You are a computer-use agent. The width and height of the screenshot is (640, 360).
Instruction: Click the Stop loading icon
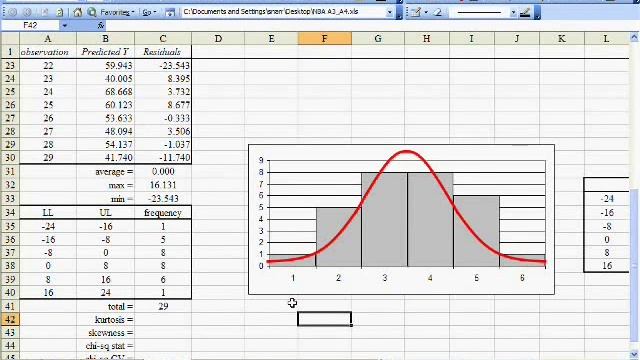(44, 12)
